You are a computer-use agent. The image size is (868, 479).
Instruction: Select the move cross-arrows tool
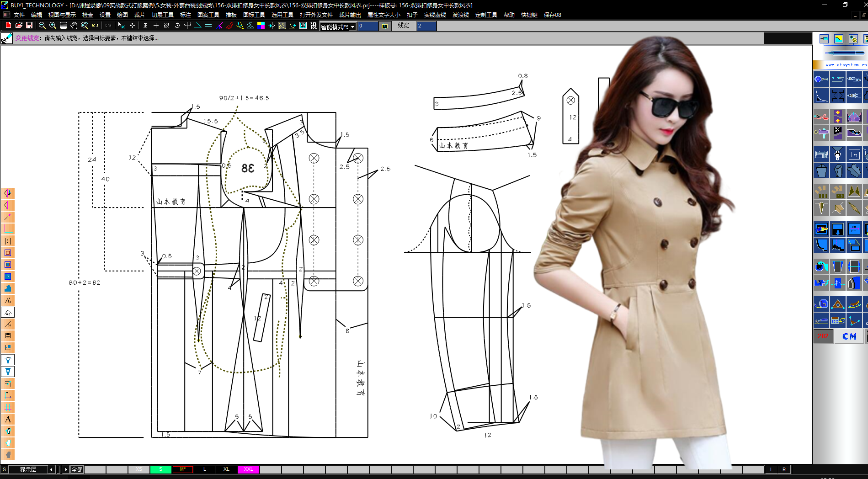click(133, 26)
